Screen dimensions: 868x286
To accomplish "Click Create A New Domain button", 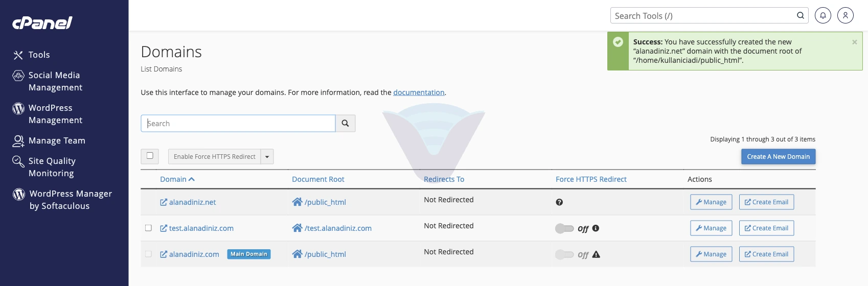I will coord(778,157).
